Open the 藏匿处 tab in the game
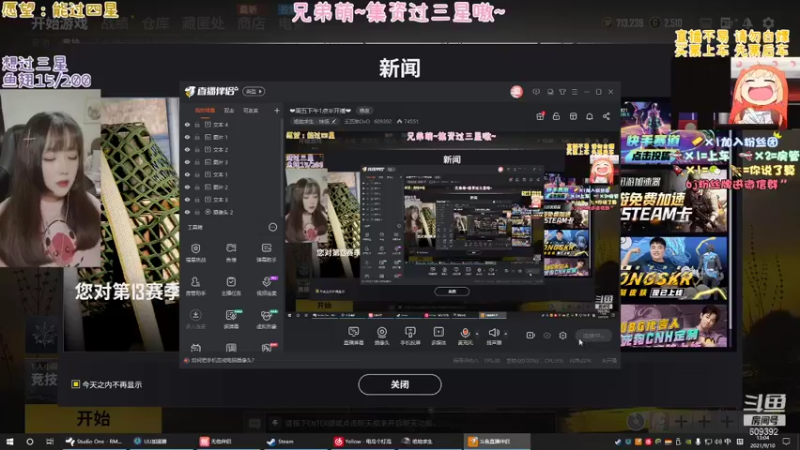 click(x=203, y=23)
